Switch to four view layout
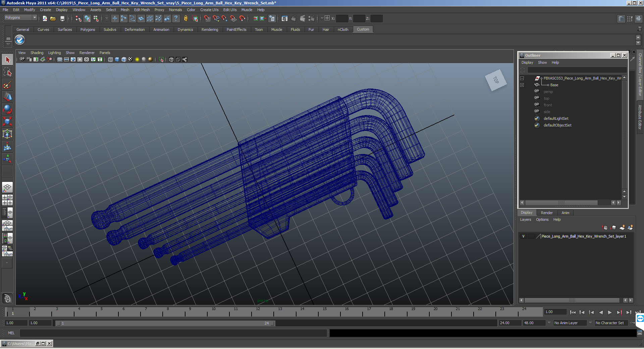This screenshot has width=644, height=349. (x=7, y=200)
